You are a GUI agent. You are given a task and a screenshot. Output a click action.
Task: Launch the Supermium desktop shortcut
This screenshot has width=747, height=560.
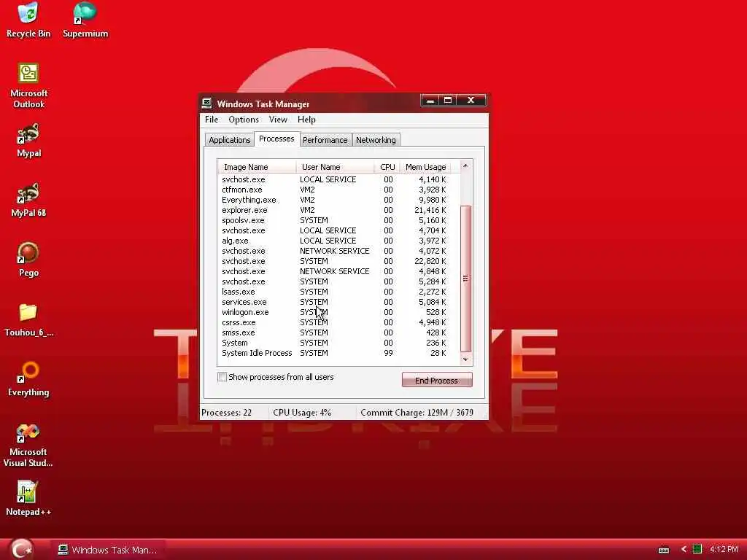pos(85,19)
